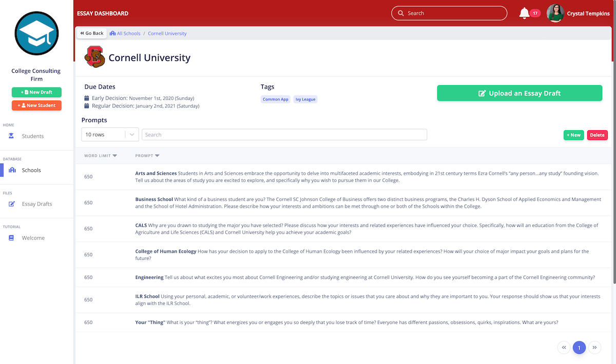
Task: Click the red Delete button
Action: click(597, 135)
